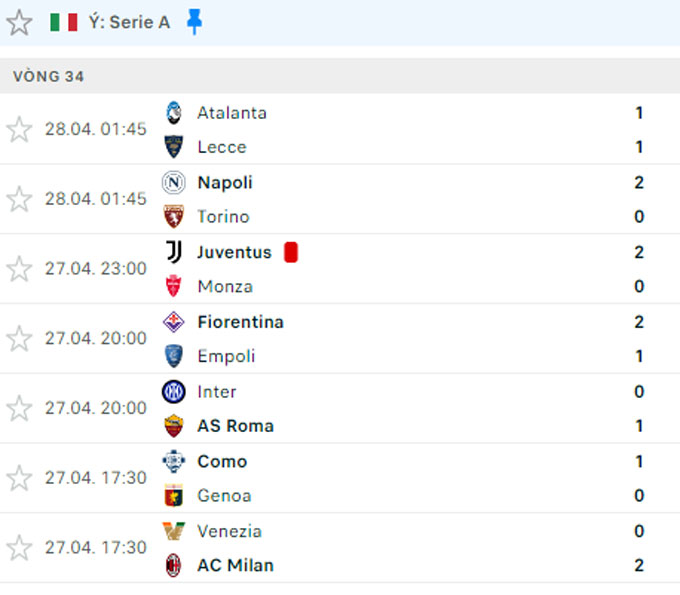This screenshot has height=595, width=680.
Task: Click the Atalanta club crest
Action: click(x=173, y=113)
